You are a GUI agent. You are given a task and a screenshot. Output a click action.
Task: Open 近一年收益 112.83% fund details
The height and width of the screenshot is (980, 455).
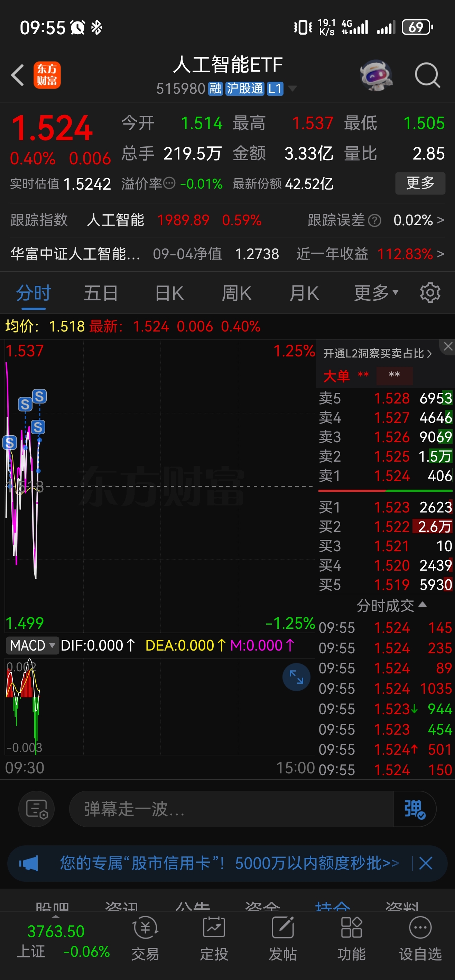pos(370,254)
